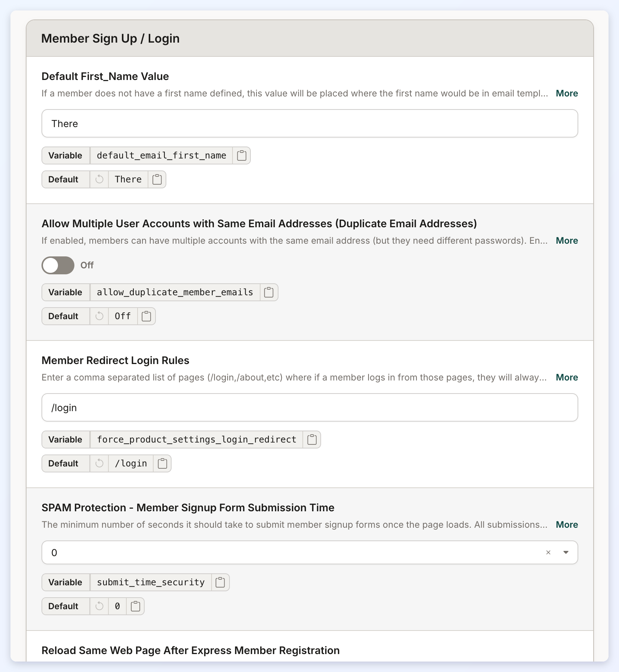Reset first name to default 'There'
Screen dimensions: 619x672
99,179
